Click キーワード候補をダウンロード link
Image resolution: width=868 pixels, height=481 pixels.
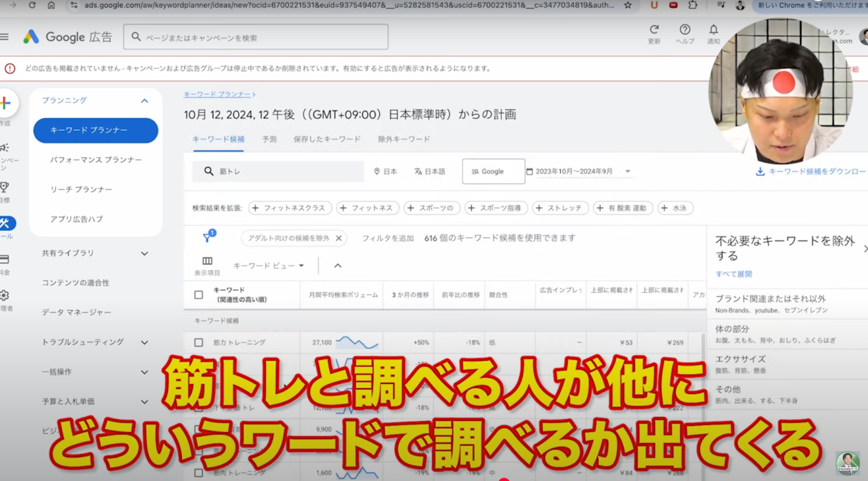[x=817, y=171]
